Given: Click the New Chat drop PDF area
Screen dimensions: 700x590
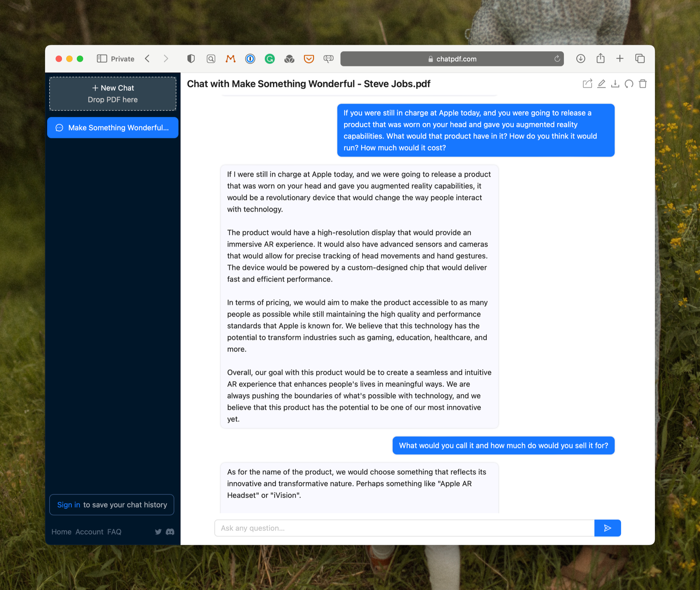Looking at the screenshot, I should point(113,94).
